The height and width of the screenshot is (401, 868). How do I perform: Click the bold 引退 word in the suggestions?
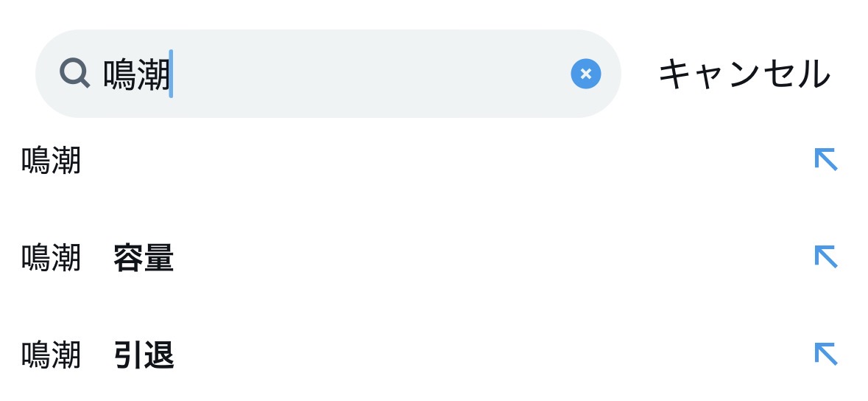point(144,357)
